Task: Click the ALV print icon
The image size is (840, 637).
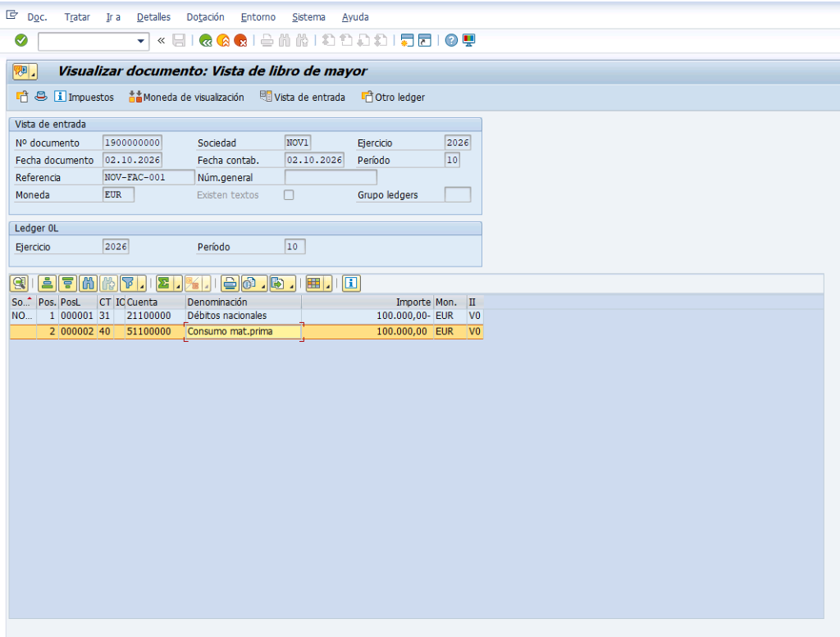Action: click(x=230, y=283)
